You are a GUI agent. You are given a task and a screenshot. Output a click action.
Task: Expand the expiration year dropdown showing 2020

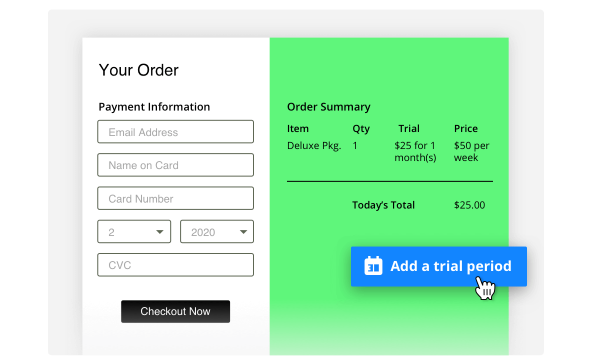coord(217,232)
